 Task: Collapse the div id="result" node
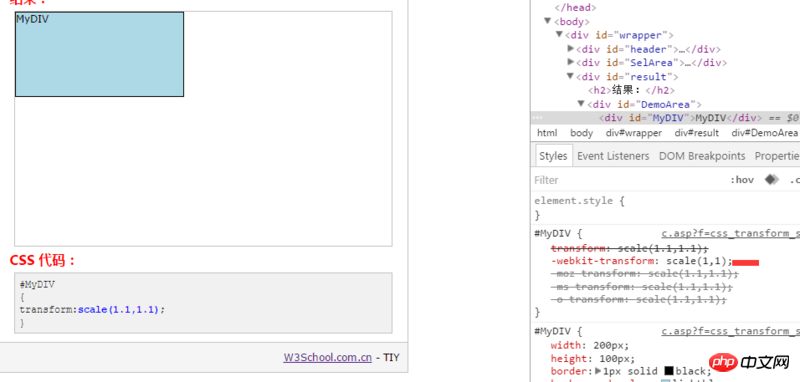click(x=570, y=76)
